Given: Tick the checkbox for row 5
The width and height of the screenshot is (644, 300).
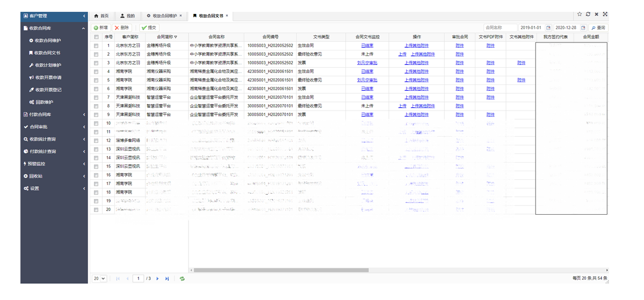Looking at the screenshot, I should click(96, 80).
